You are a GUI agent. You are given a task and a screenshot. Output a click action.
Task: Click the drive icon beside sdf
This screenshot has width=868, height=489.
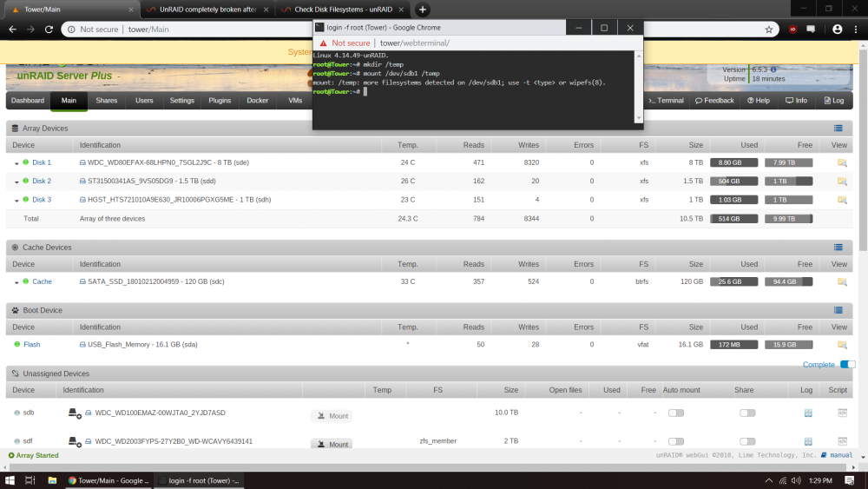[x=74, y=441]
